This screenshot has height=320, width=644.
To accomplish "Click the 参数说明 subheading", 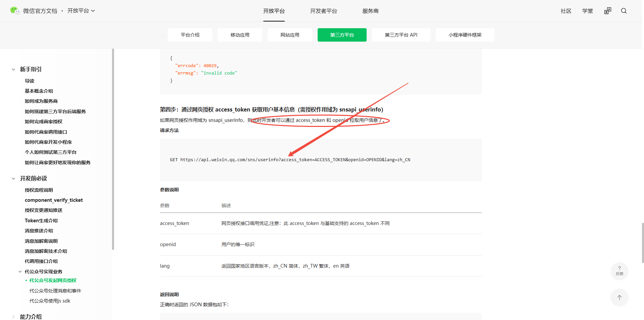I will click(169, 190).
